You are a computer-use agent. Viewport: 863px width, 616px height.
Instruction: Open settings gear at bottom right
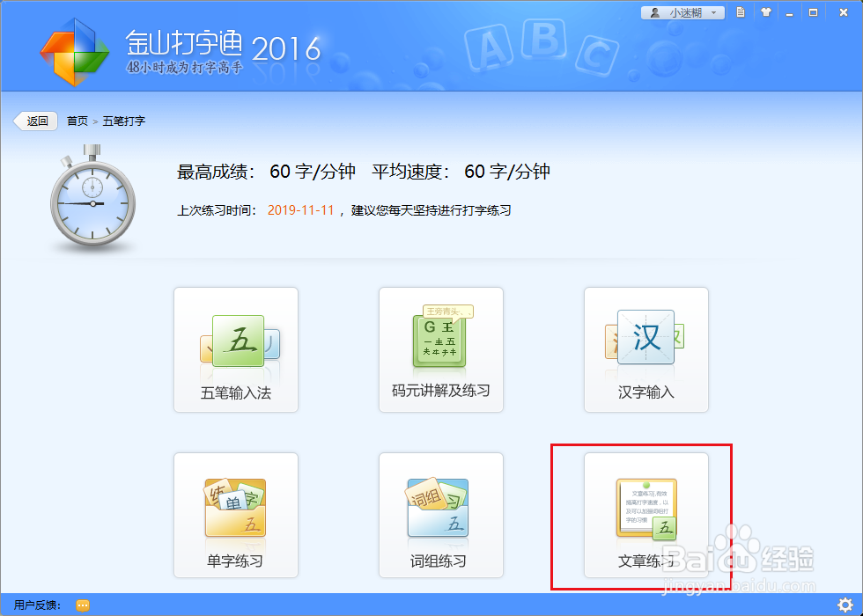click(x=845, y=605)
